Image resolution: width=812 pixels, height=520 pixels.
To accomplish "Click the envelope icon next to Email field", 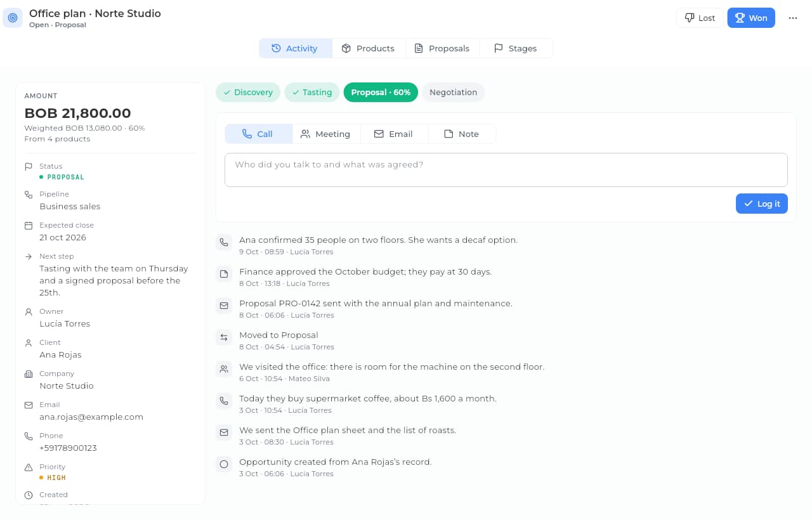I will click(29, 405).
